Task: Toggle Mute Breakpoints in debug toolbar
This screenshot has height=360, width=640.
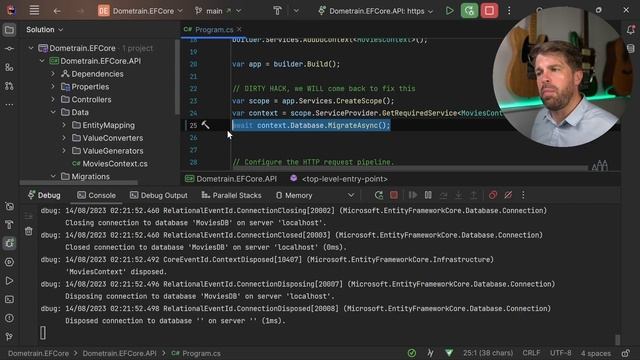Action: (508, 195)
